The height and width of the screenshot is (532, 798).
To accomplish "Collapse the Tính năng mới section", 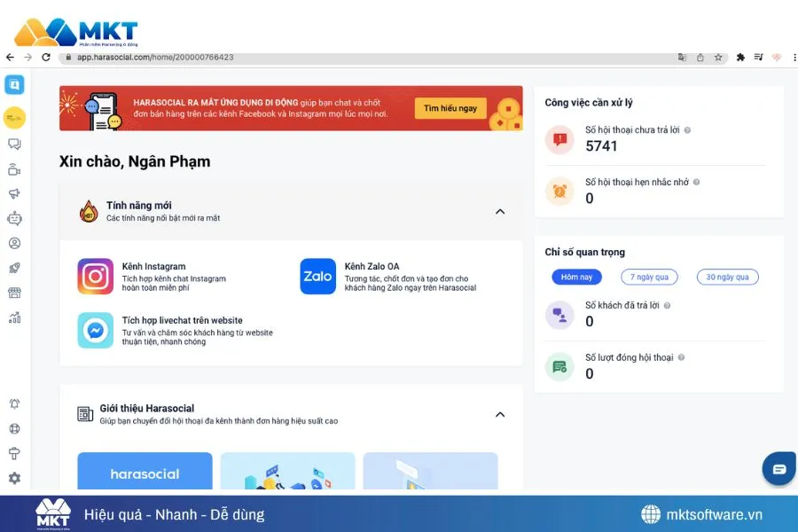I will (x=500, y=211).
